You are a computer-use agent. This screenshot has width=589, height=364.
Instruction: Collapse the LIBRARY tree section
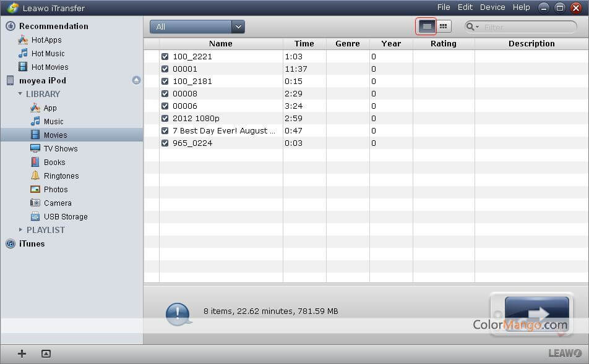point(20,94)
